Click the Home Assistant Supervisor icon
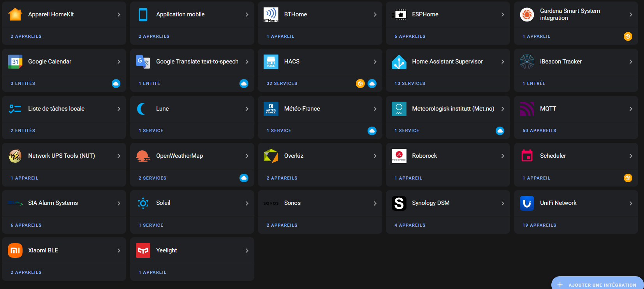644x289 pixels. click(x=399, y=62)
